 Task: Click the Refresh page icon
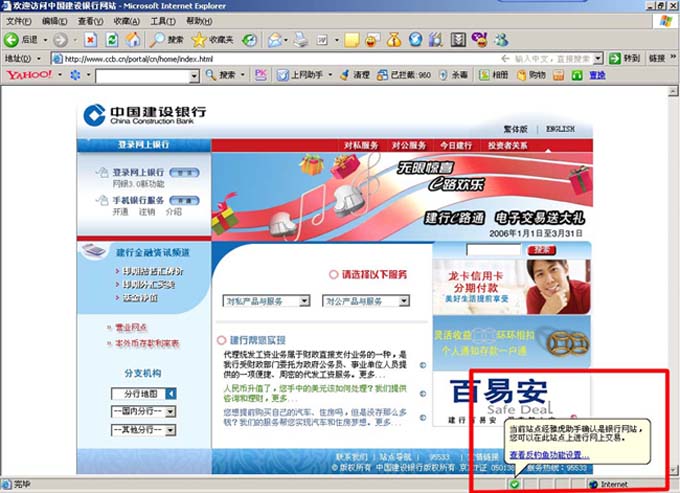point(112,40)
